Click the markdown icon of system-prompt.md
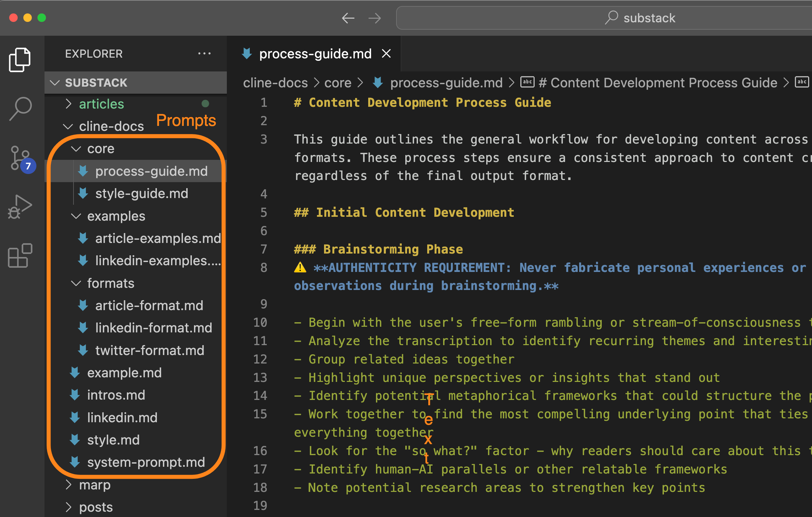 point(75,462)
